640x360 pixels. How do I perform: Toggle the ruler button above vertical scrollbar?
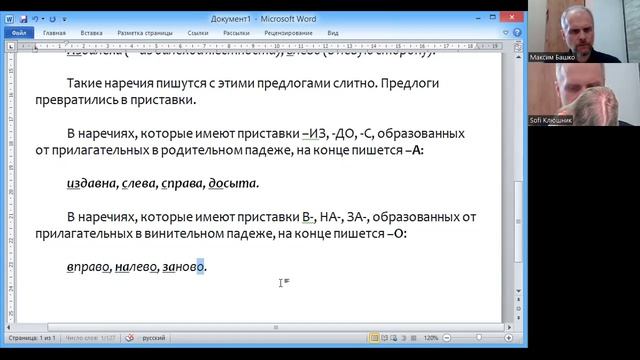pos(518,47)
